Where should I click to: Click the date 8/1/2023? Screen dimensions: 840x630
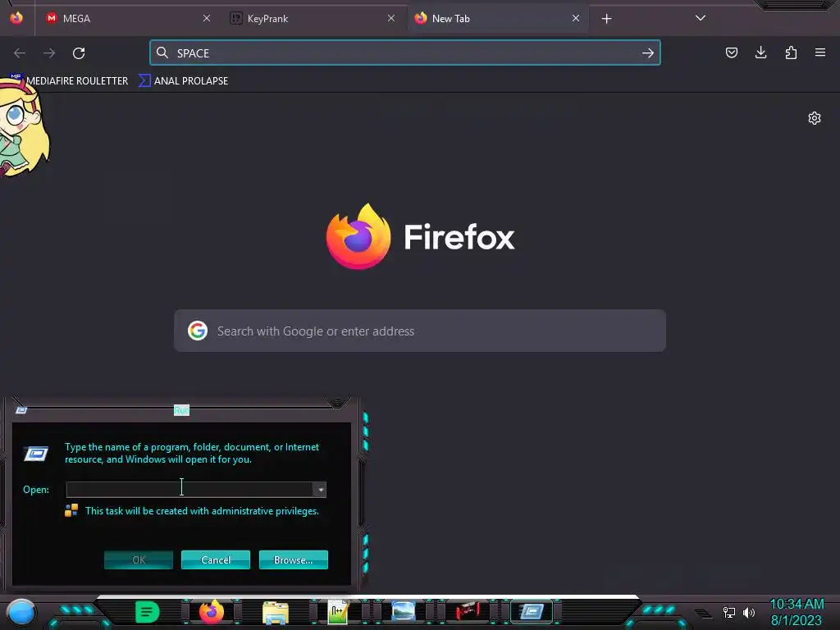click(x=796, y=621)
